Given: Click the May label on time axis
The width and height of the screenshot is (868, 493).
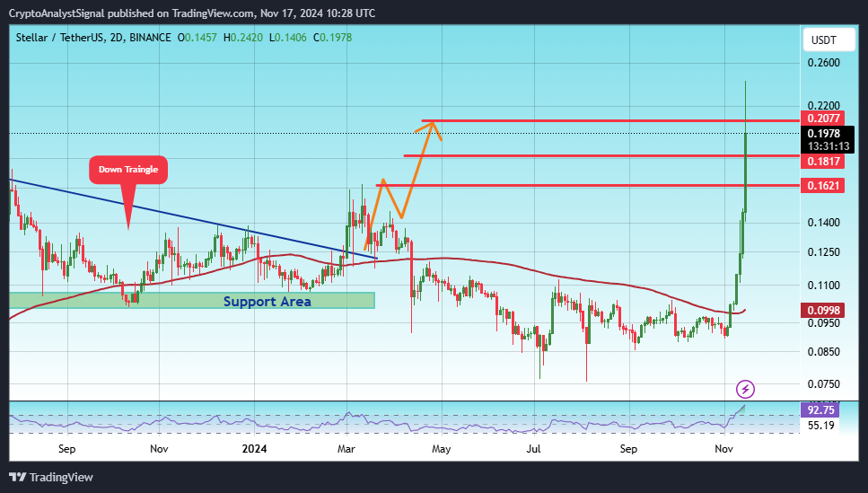Looking at the screenshot, I should point(442,449).
